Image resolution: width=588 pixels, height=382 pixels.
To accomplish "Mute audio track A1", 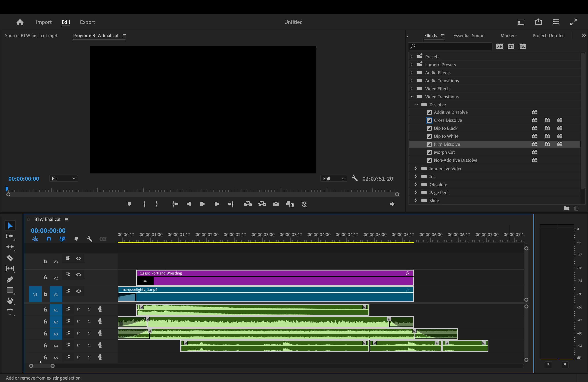I will click(x=79, y=309).
